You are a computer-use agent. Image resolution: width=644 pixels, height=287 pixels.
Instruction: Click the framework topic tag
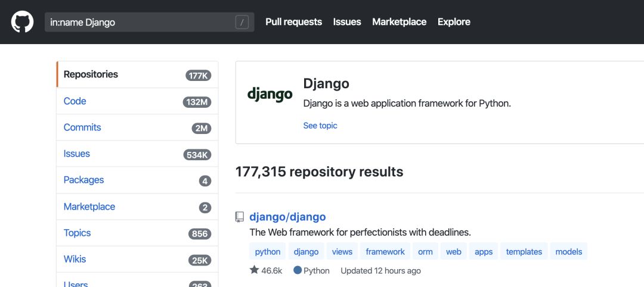click(x=385, y=251)
